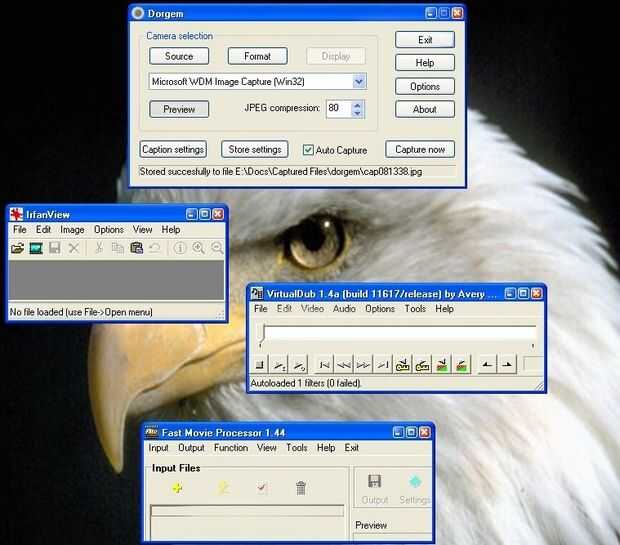Go to previous keyframe in VirtualDub

pos(403,365)
